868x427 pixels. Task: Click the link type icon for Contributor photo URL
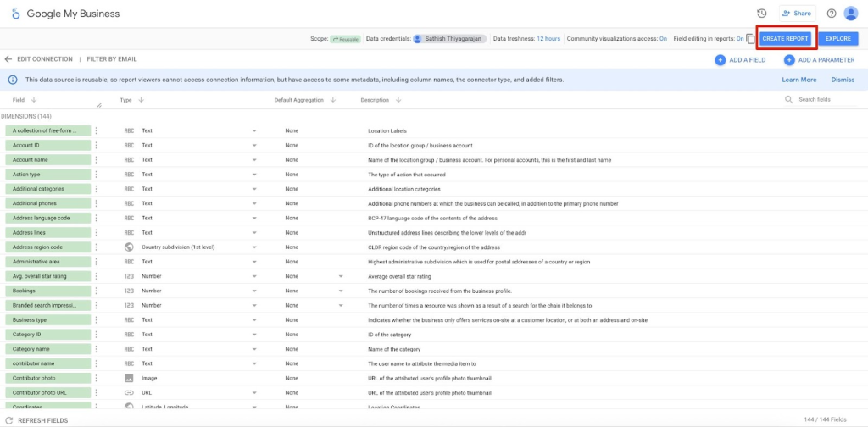coord(129,393)
